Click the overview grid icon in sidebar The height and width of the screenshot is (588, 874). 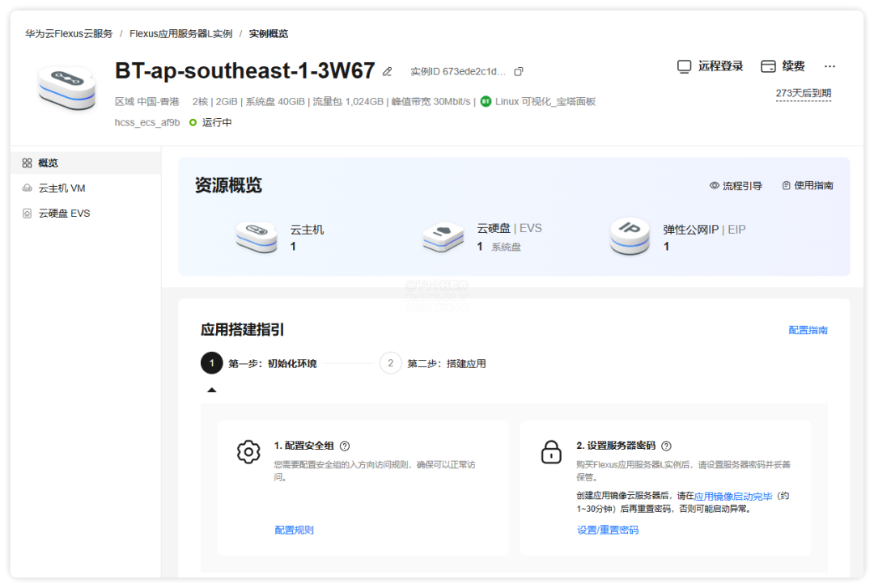(x=27, y=163)
